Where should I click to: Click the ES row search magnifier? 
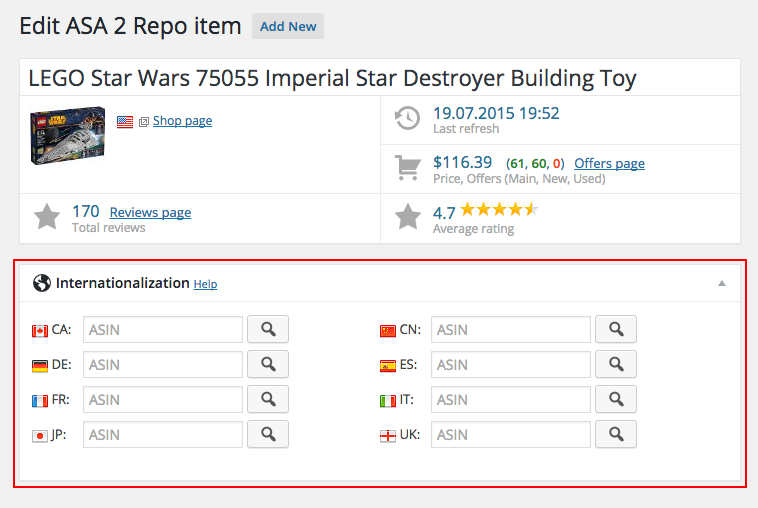pos(615,365)
